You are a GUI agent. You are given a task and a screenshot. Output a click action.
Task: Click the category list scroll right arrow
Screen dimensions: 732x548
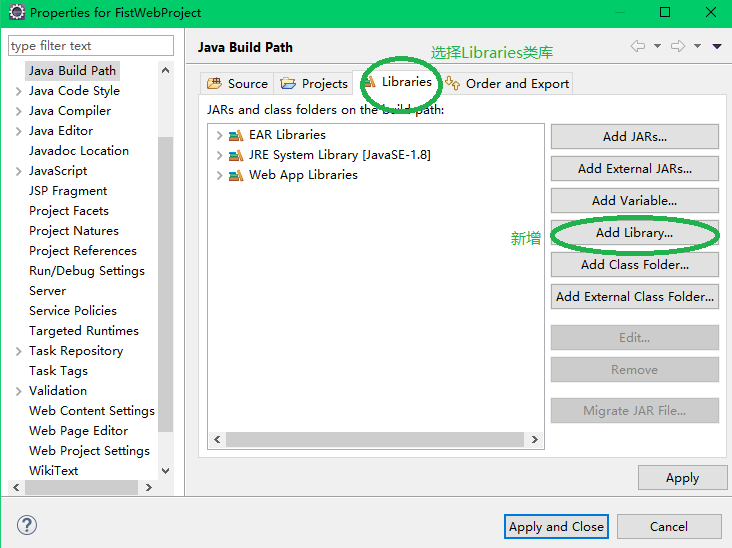pos(149,487)
